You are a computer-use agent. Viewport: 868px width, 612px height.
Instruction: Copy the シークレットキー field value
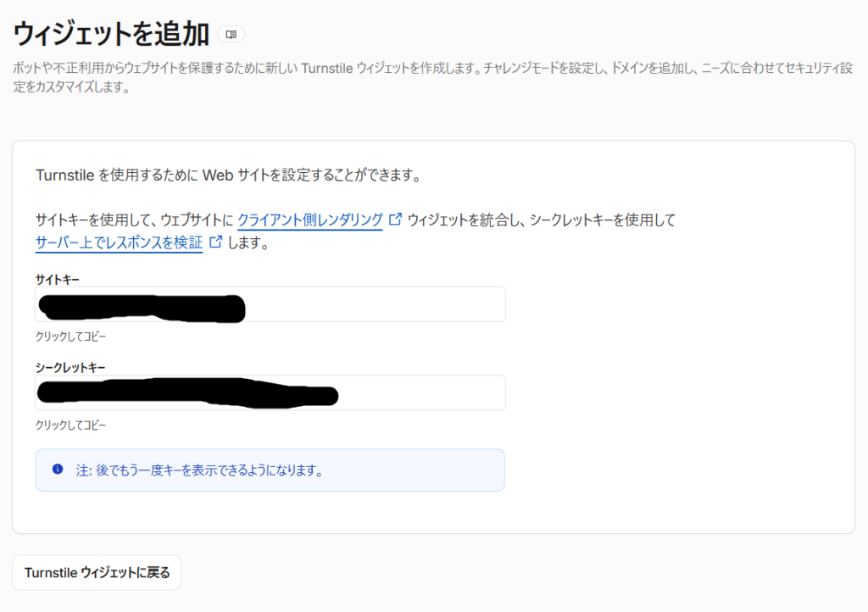(x=270, y=392)
